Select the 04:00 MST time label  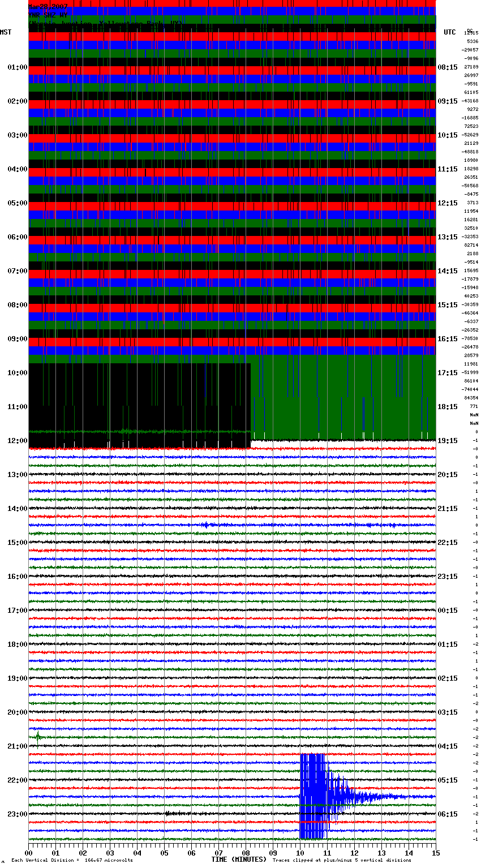click(x=18, y=169)
